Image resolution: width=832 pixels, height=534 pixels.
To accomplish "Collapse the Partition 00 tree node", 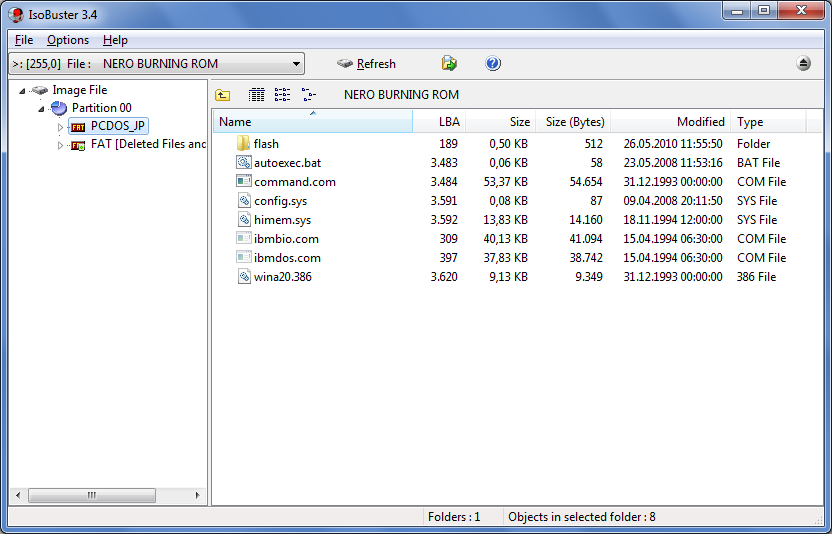I will 41,109.
